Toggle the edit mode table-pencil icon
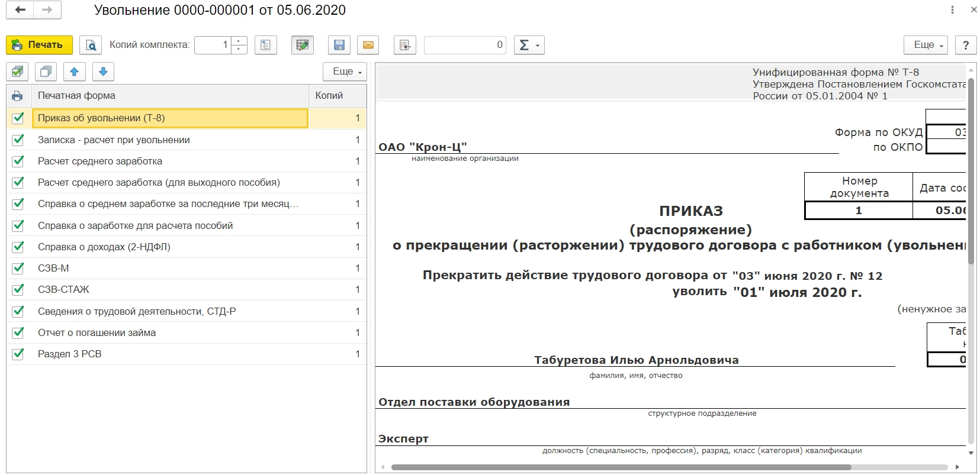This screenshot has height=475, width=980. tap(302, 45)
